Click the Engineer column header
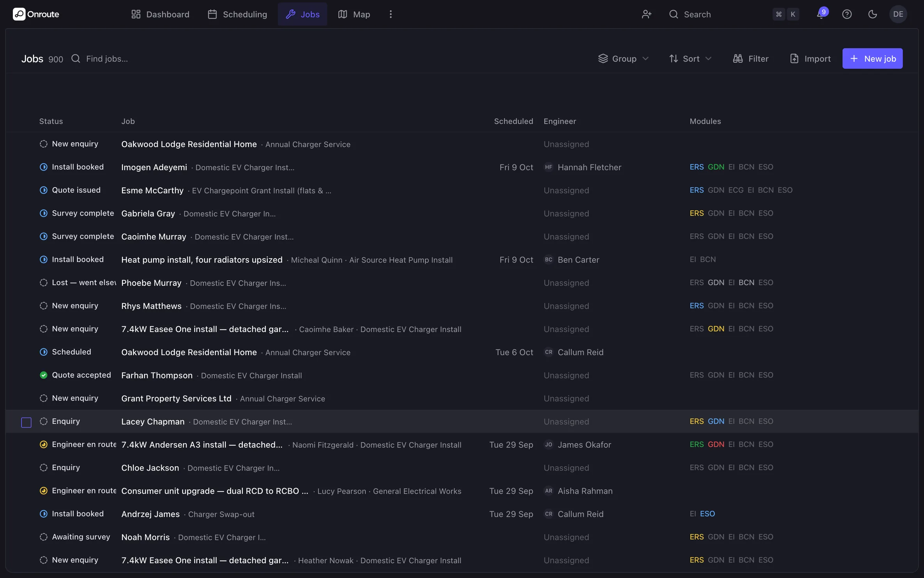 click(x=560, y=121)
